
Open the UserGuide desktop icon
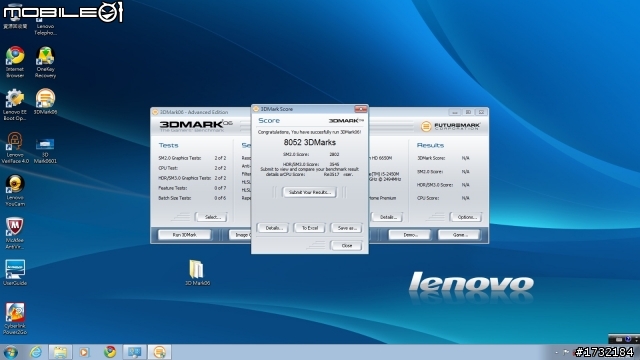[x=15, y=273]
